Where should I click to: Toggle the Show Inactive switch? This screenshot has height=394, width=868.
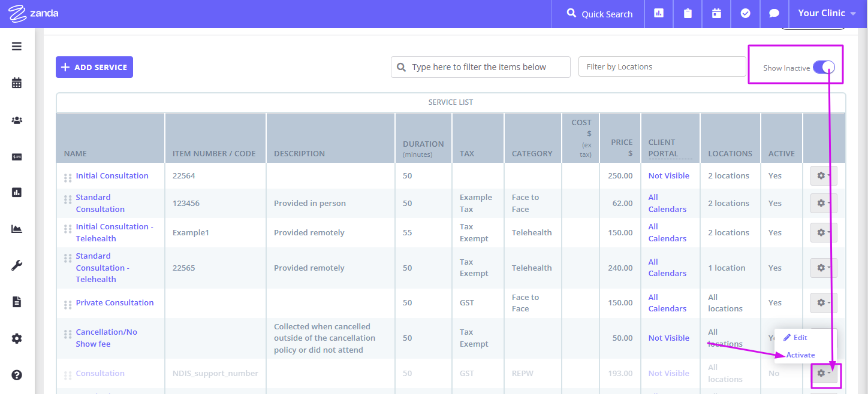point(824,68)
